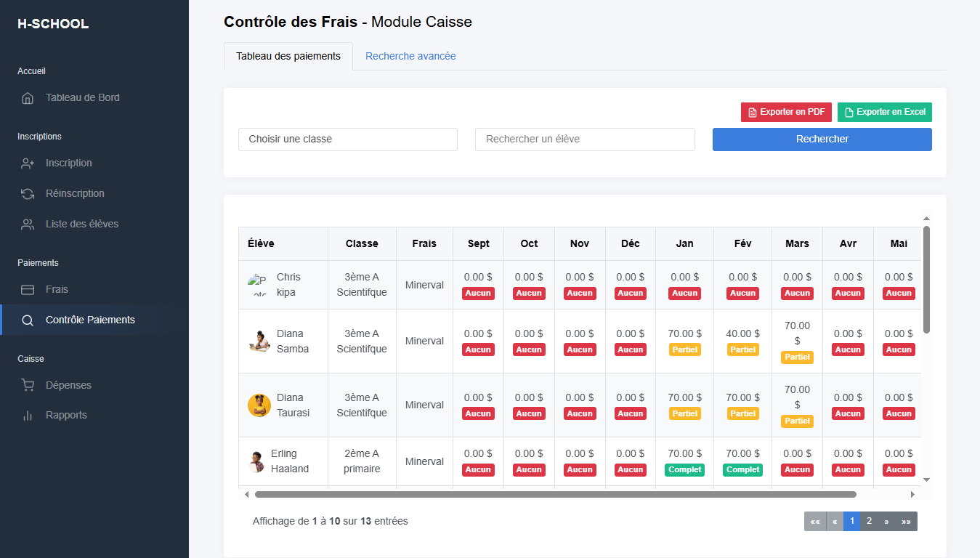Viewport: 980px width, 558px height.
Task: Click the horizontal table scrollbar
Action: [x=555, y=494]
